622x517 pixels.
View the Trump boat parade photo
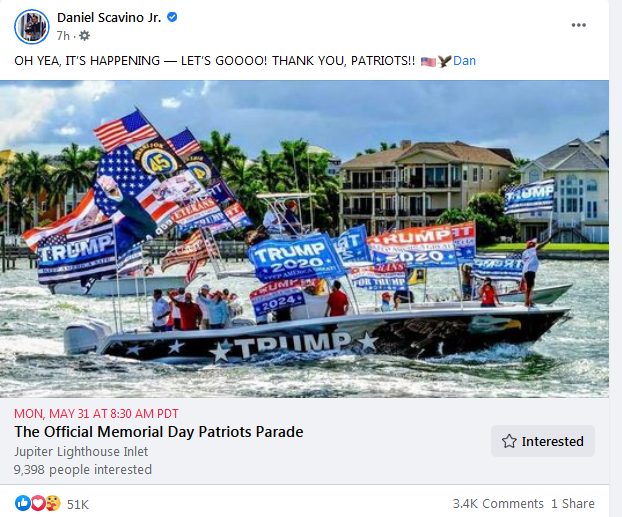tap(304, 239)
